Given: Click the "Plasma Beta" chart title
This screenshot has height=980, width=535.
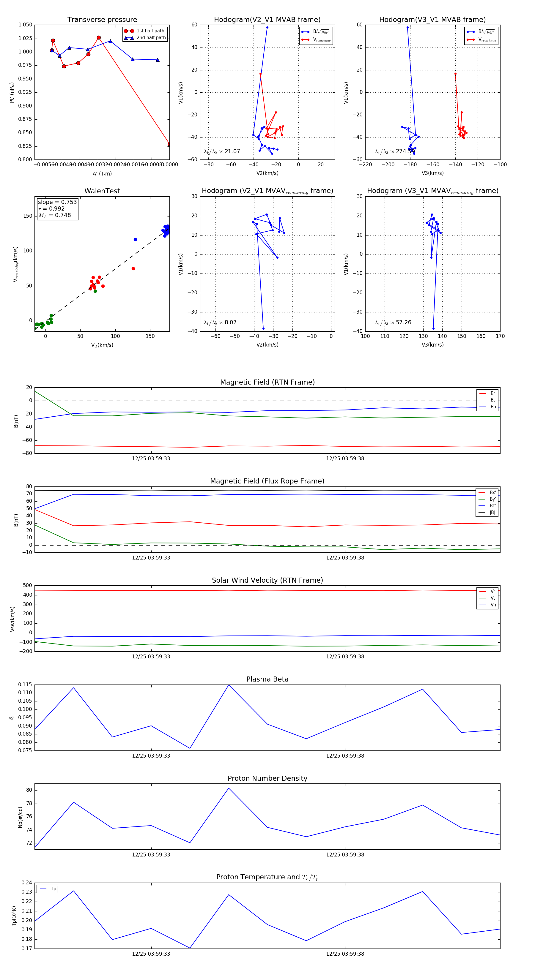Looking at the screenshot, I should coord(267,679).
